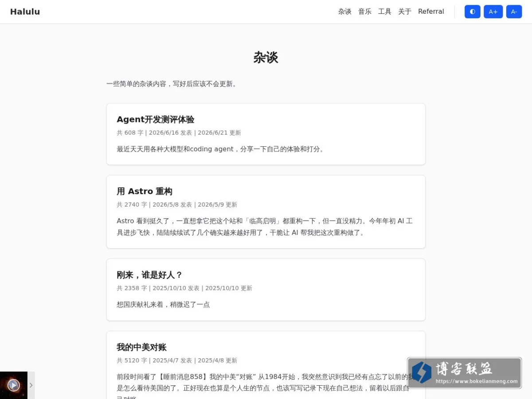Click the 博客联盟 banner logo icon
532x399 pixels.
pos(421,372)
